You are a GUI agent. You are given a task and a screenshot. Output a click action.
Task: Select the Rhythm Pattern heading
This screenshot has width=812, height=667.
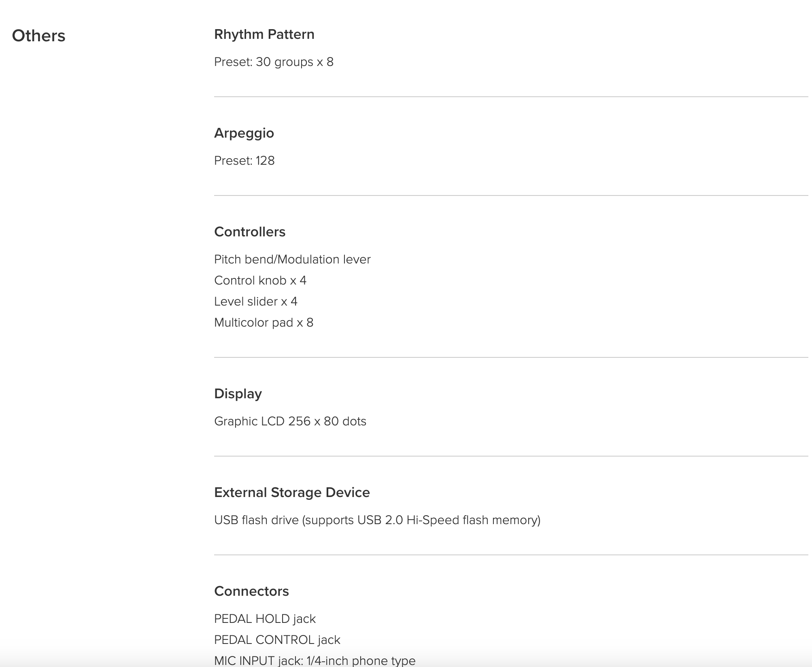pyautogui.click(x=264, y=34)
